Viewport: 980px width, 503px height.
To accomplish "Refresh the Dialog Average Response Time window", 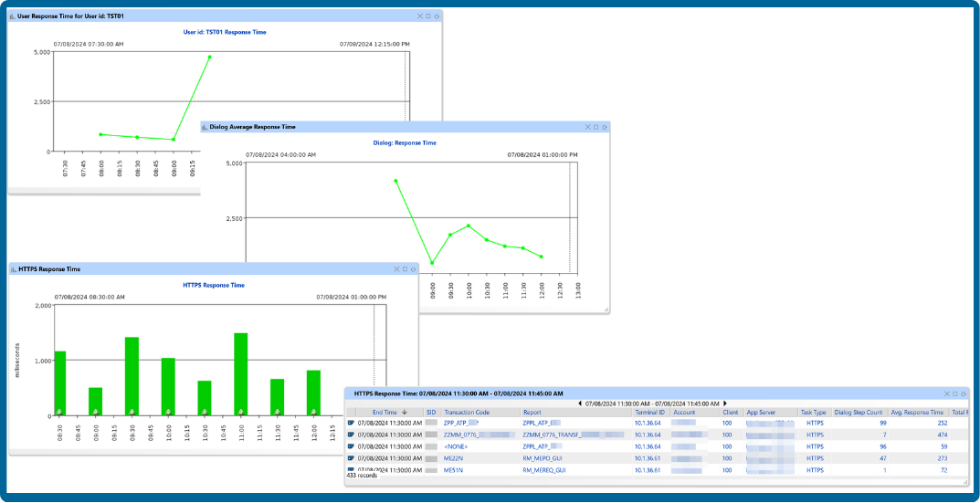I will point(605,127).
